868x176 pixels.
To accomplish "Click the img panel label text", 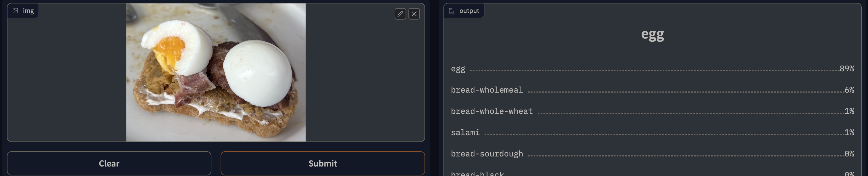I will [28, 11].
